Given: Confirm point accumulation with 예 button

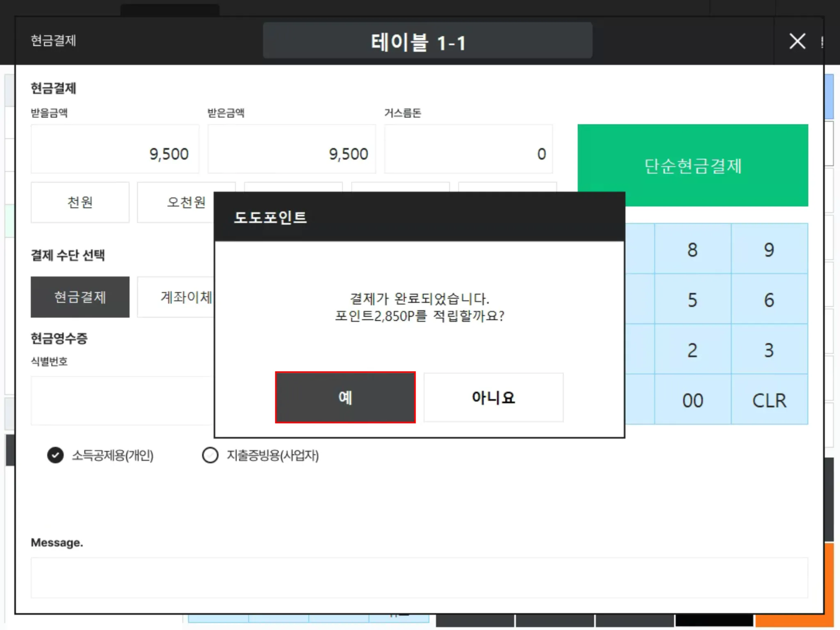Looking at the screenshot, I should (x=345, y=397).
